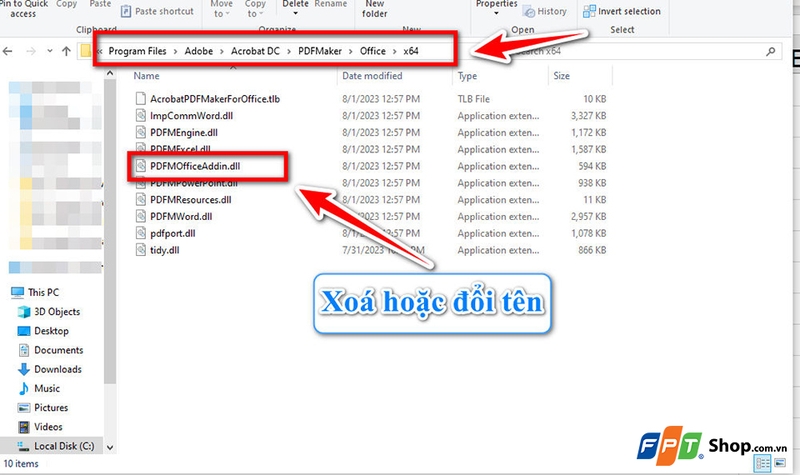
Task: Click TLB File type cell
Action: coord(473,99)
